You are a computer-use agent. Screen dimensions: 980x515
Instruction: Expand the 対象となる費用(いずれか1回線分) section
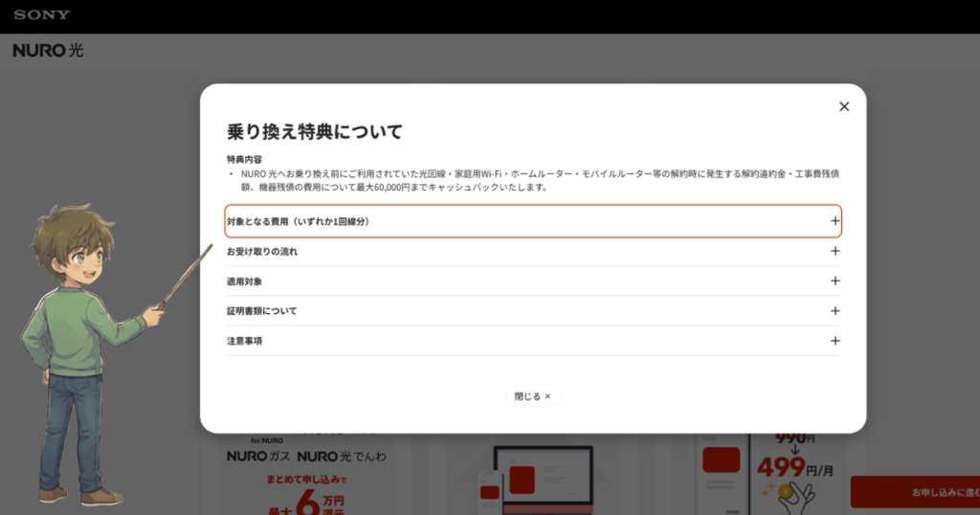click(x=533, y=221)
